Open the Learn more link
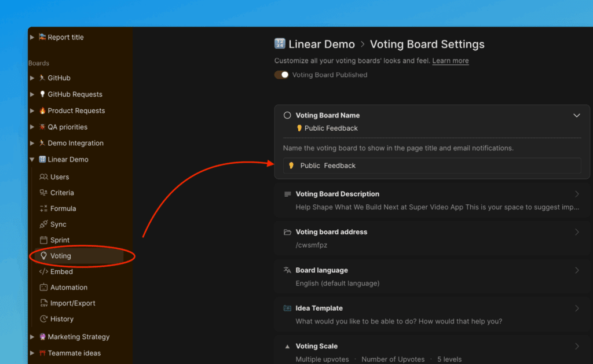593x364 pixels. pyautogui.click(x=450, y=61)
